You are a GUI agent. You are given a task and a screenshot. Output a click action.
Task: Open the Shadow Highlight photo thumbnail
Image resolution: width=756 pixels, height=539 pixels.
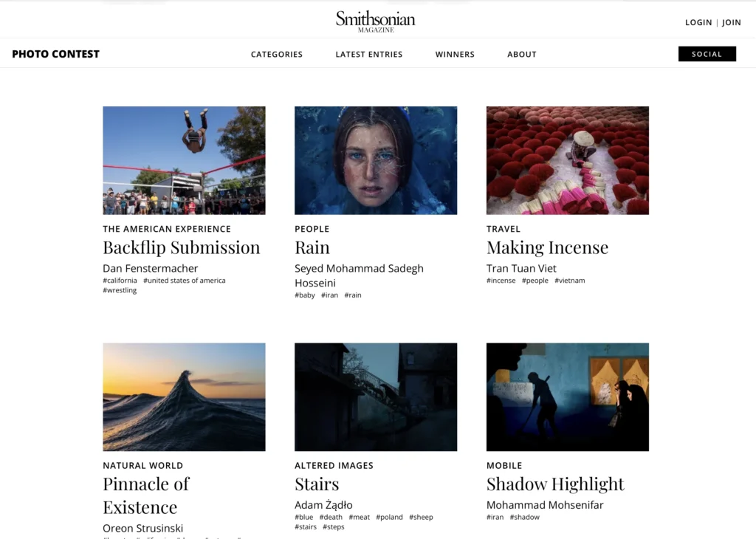click(568, 397)
